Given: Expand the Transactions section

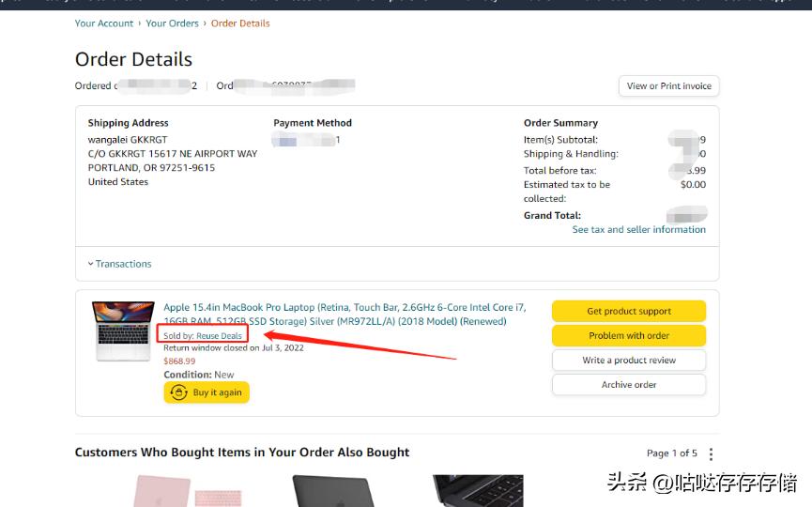Looking at the screenshot, I should pos(119,264).
